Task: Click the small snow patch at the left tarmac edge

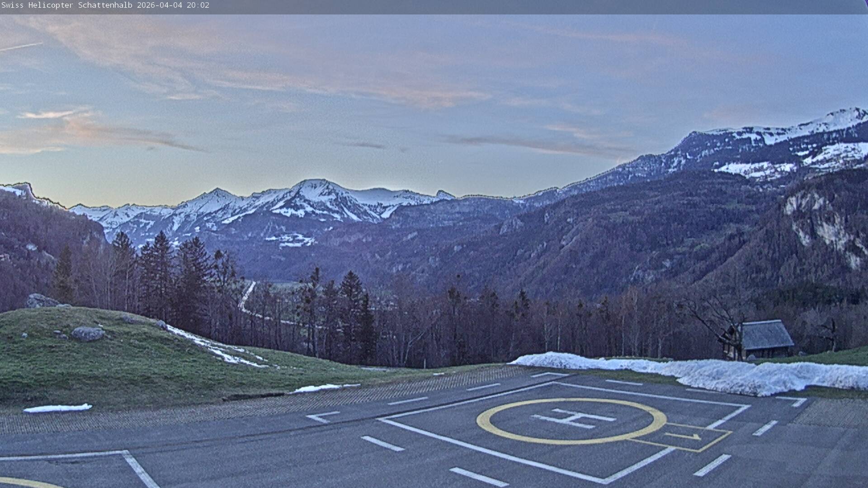Action: pyautogui.click(x=57, y=408)
